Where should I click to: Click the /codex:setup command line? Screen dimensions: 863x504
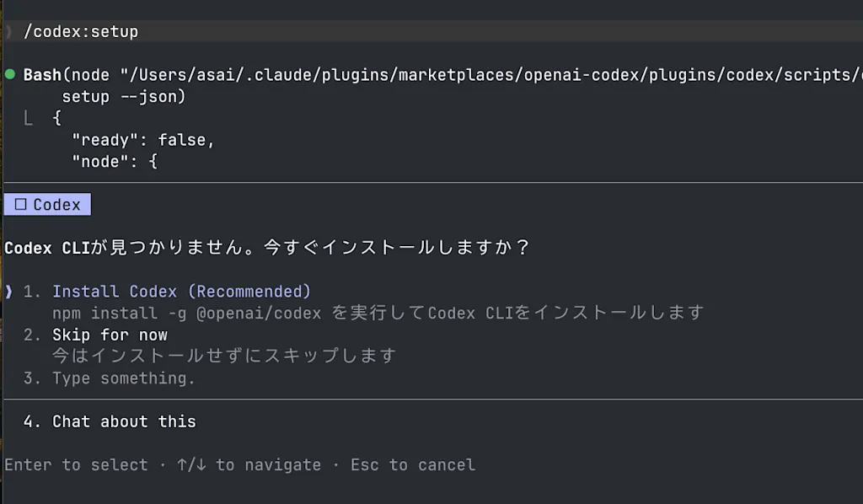(x=81, y=32)
